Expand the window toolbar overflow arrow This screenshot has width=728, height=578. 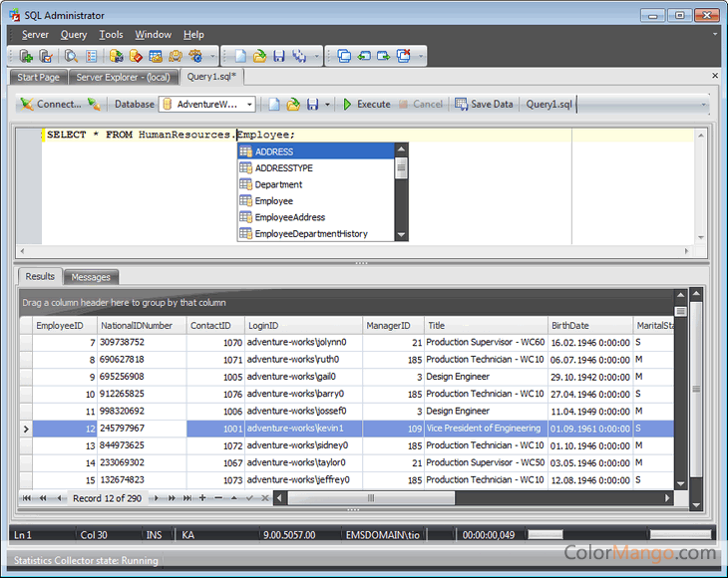[421, 56]
